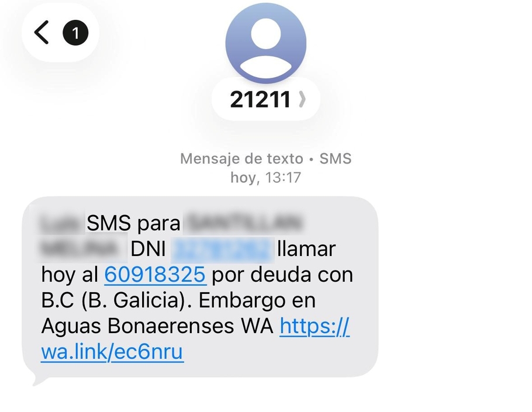
Task: Expand the chevron beside 21211
Action: pos(302,100)
